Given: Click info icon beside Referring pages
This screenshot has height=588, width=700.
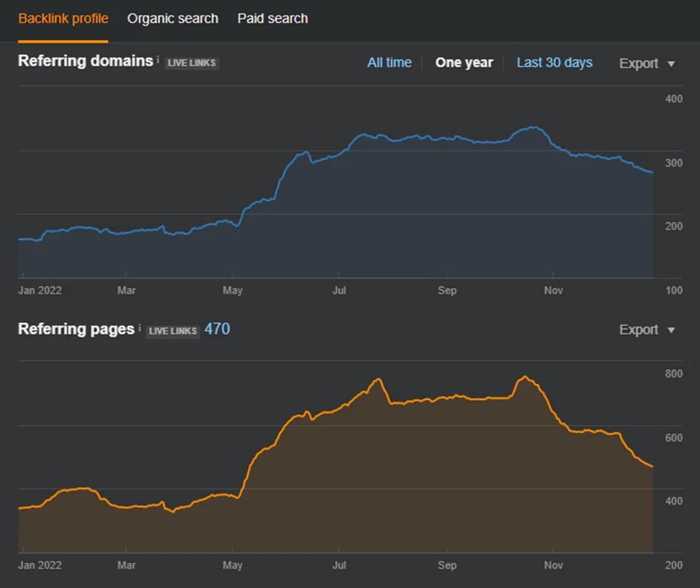Looking at the screenshot, I should (140, 327).
